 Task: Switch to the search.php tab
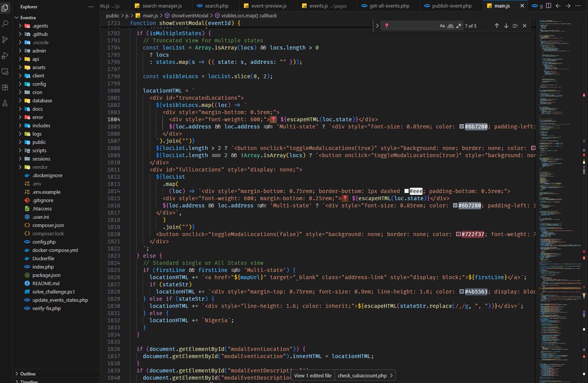tap(215, 6)
